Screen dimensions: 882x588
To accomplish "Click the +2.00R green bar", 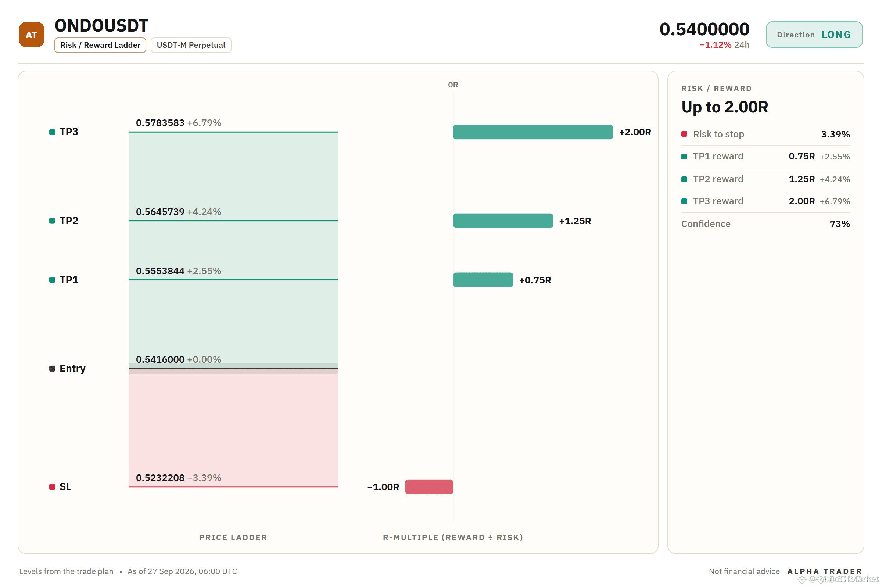I will [x=533, y=132].
